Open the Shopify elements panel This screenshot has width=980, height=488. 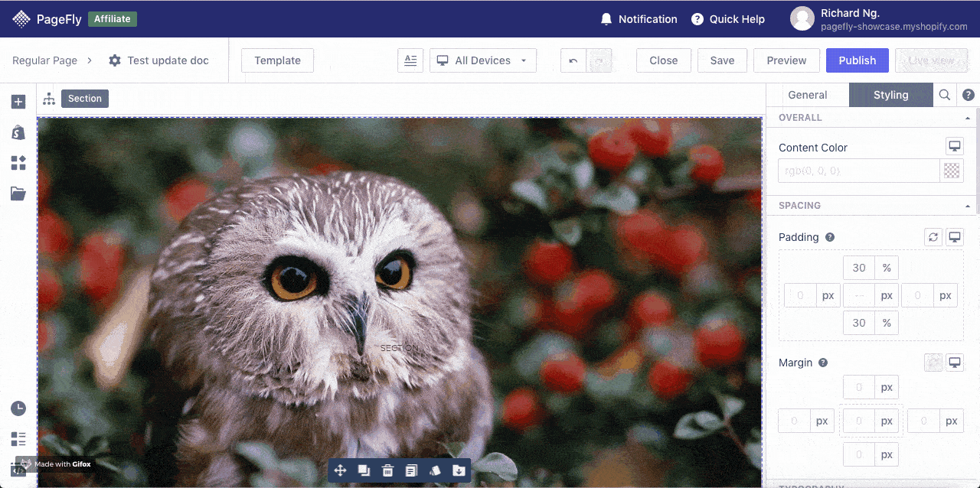click(x=18, y=132)
